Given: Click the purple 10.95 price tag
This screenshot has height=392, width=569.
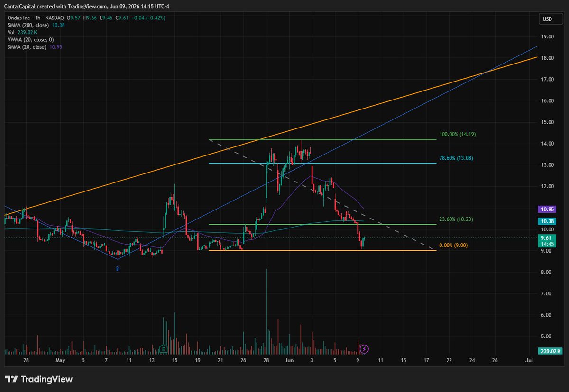Looking at the screenshot, I should point(547,209).
